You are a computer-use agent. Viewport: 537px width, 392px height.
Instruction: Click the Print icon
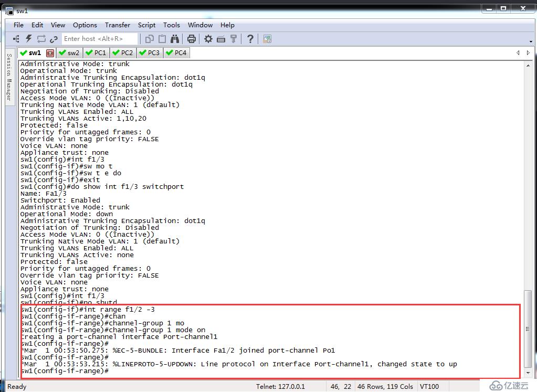pos(192,39)
